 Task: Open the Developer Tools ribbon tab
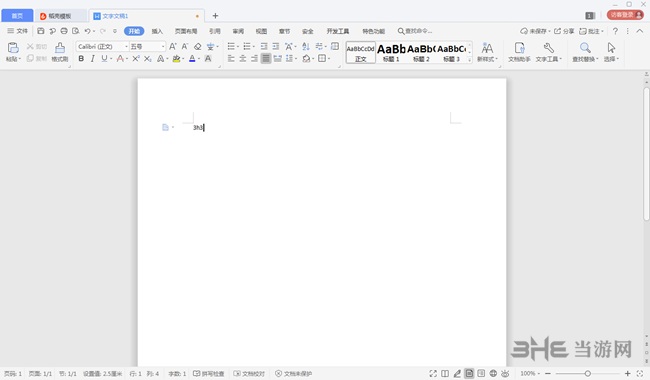click(338, 31)
